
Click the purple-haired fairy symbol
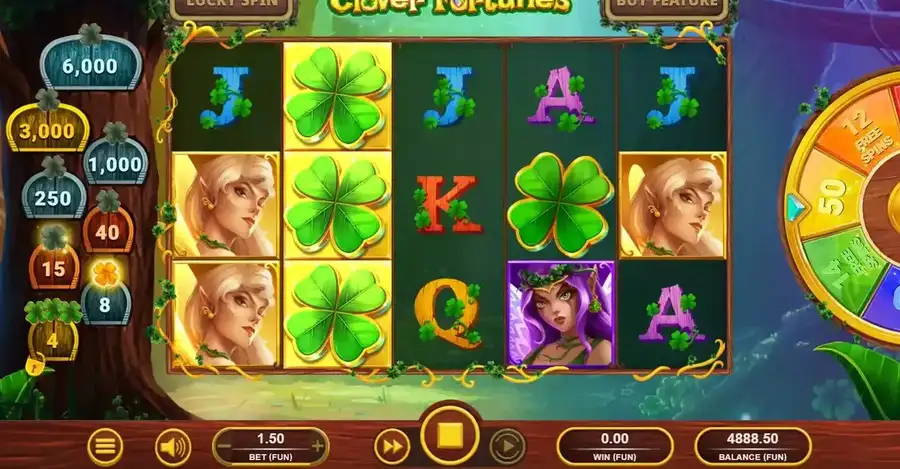[x=561, y=313]
